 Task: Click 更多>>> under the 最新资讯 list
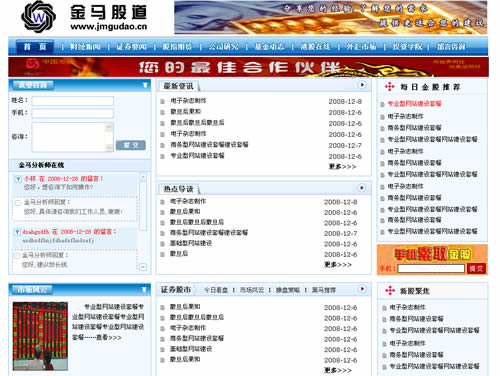point(342,166)
